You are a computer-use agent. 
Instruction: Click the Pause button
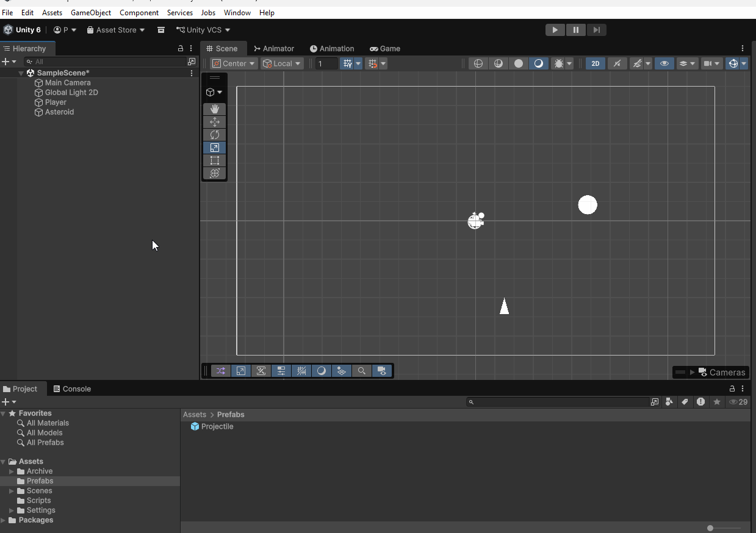pyautogui.click(x=575, y=30)
